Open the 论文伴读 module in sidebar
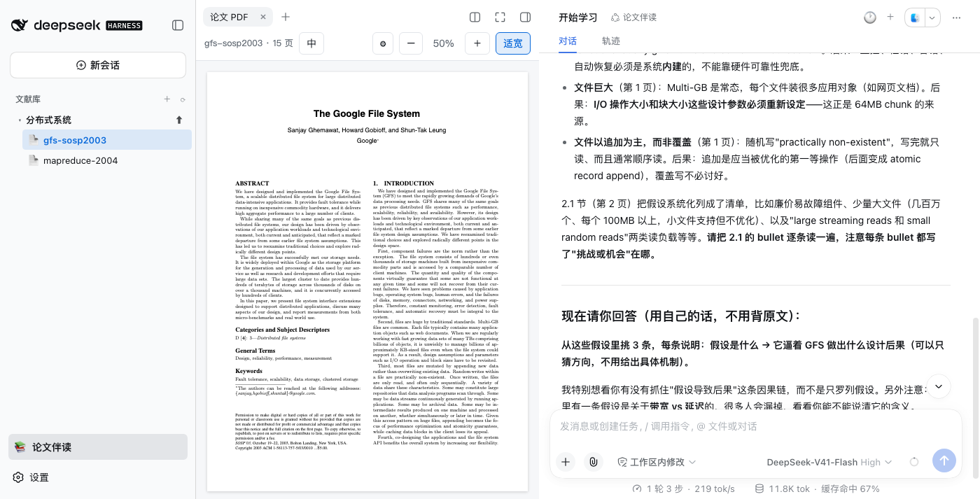This screenshot has height=499, width=980. point(98,447)
